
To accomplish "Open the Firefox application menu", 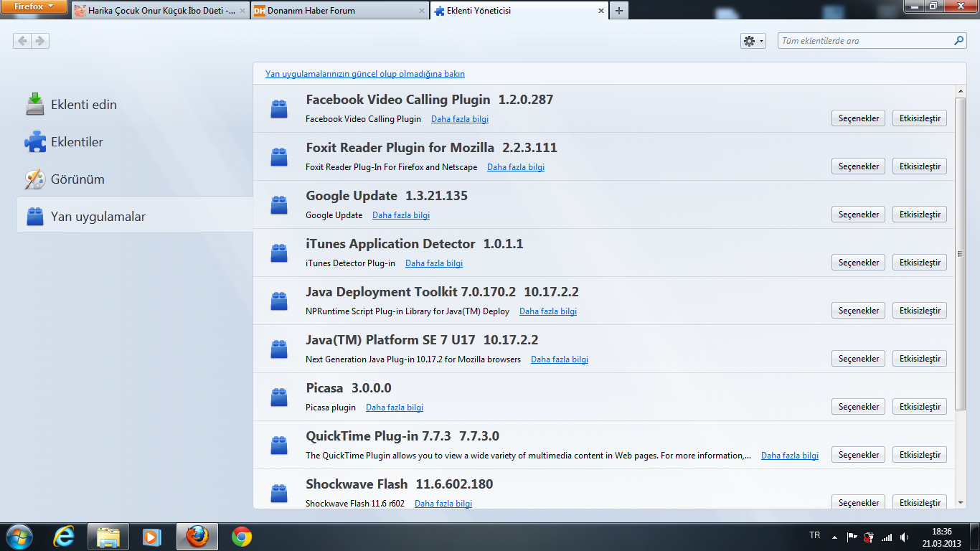I will tap(34, 7).
